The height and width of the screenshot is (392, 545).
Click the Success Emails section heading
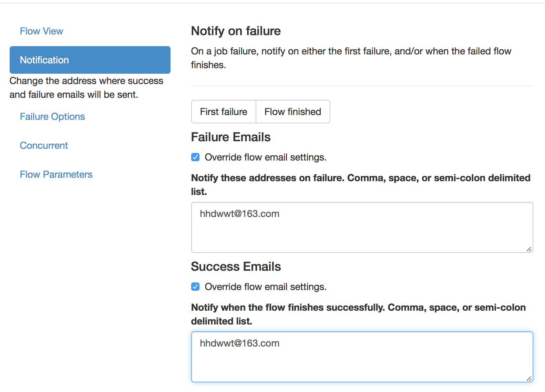pos(236,267)
